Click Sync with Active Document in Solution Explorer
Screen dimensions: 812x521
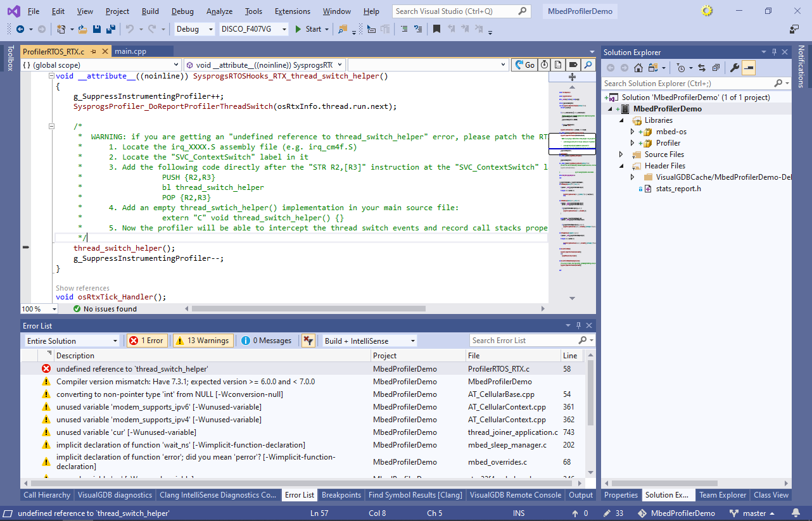702,68
